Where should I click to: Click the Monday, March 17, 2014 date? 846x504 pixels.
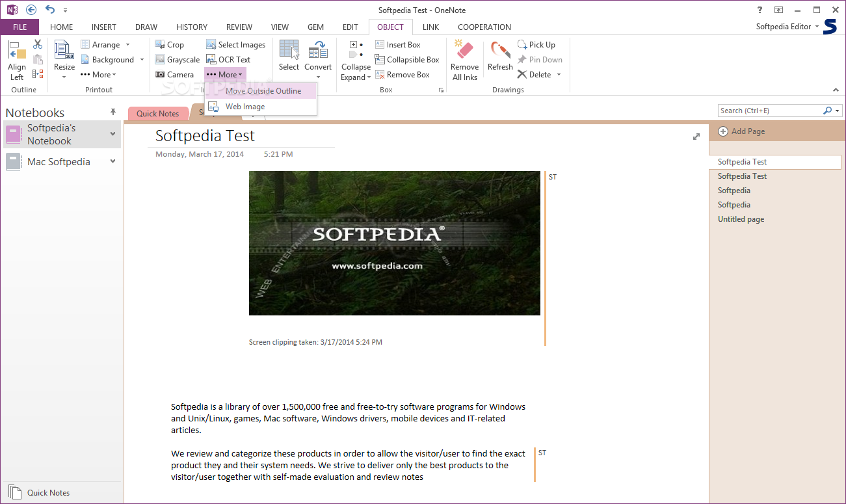pyautogui.click(x=200, y=154)
